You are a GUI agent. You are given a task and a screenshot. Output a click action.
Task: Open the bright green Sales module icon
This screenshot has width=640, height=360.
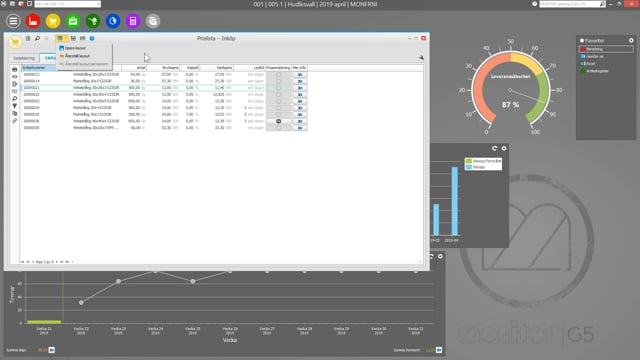73,21
